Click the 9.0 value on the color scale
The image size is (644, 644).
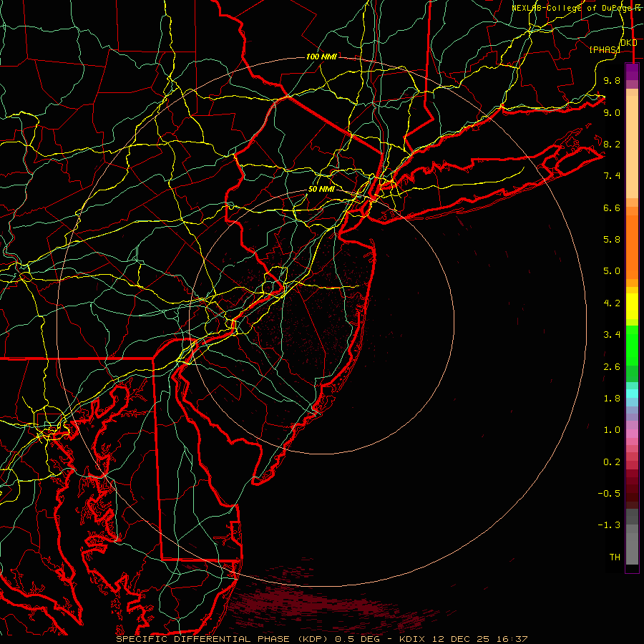612,112
